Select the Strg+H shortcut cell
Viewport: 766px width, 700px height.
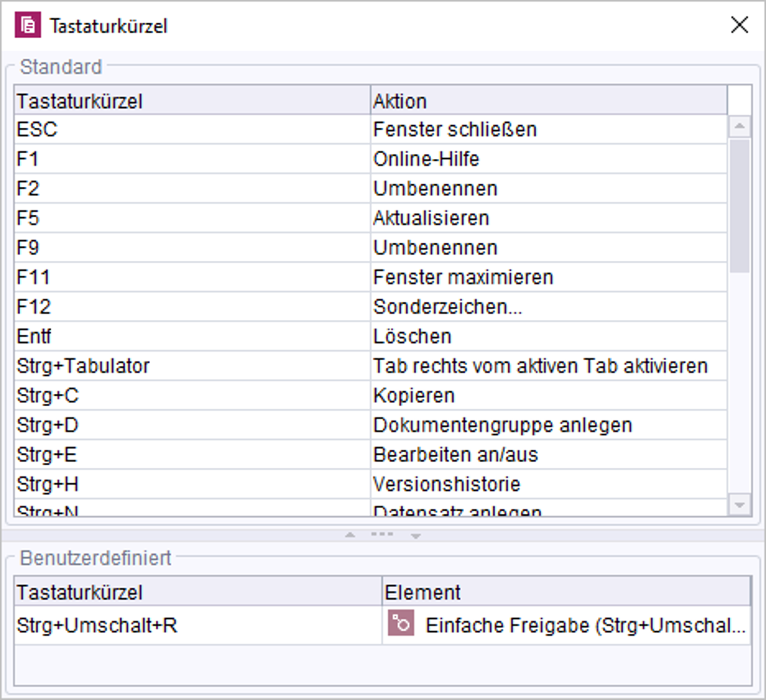[193, 484]
